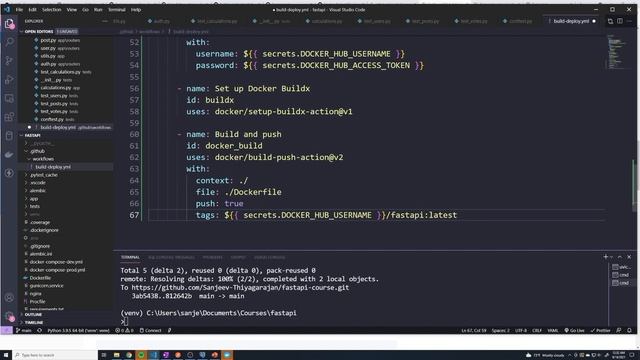Open docker-compose-prod.yml in the explorer tree

(x=57, y=270)
